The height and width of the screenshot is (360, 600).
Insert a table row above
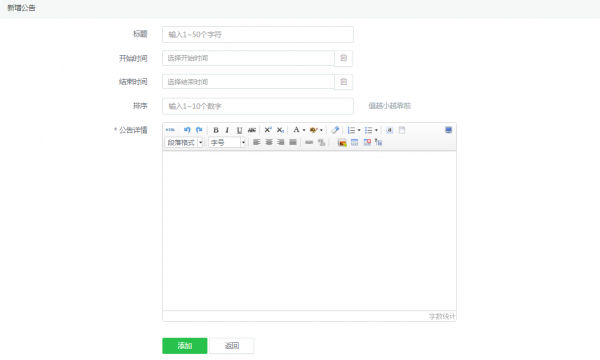(x=379, y=142)
